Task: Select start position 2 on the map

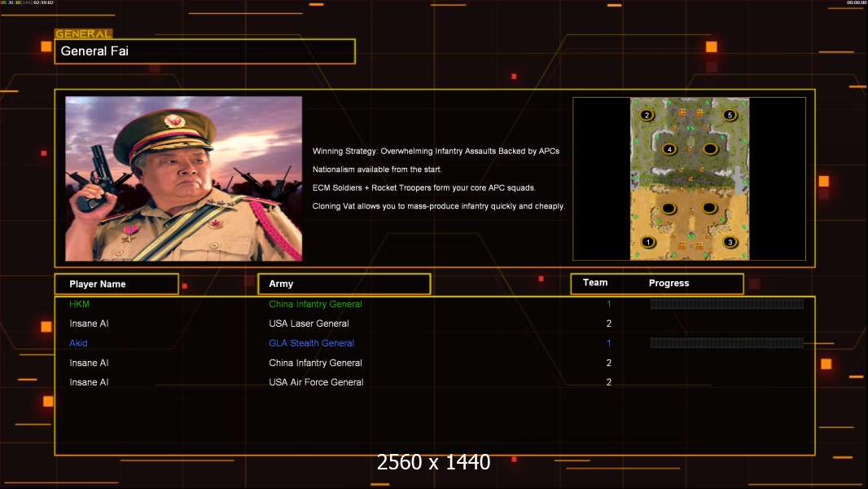Action: [x=647, y=115]
